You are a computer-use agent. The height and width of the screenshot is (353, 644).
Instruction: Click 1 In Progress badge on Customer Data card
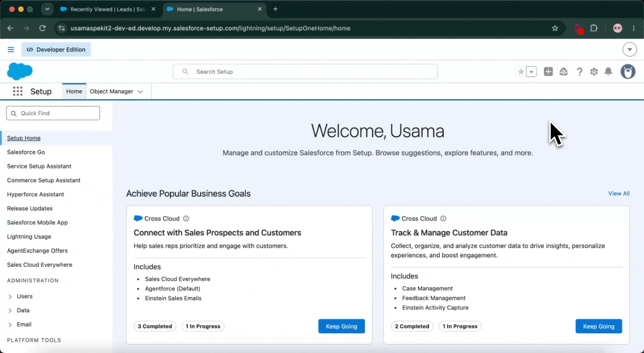click(460, 327)
